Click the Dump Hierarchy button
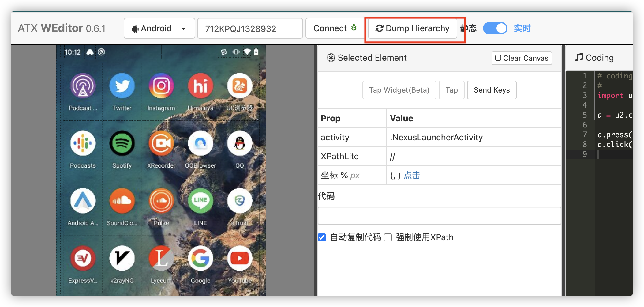 click(x=413, y=28)
